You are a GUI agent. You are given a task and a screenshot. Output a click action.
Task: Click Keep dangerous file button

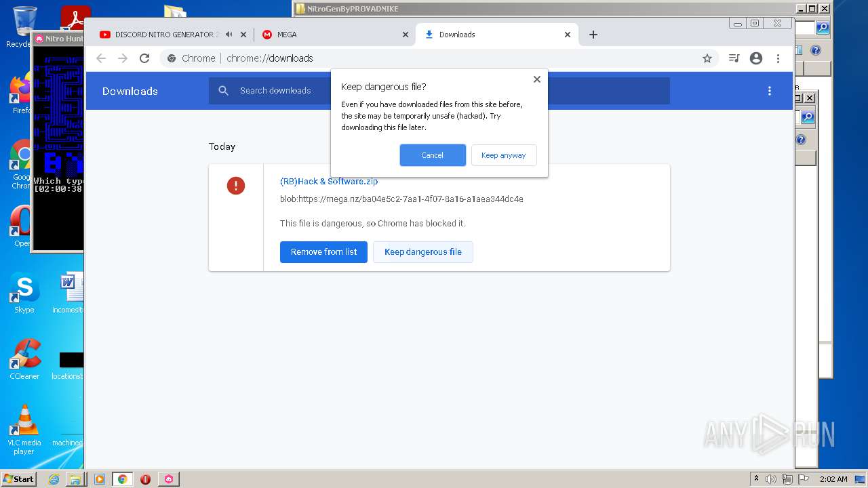pos(423,252)
